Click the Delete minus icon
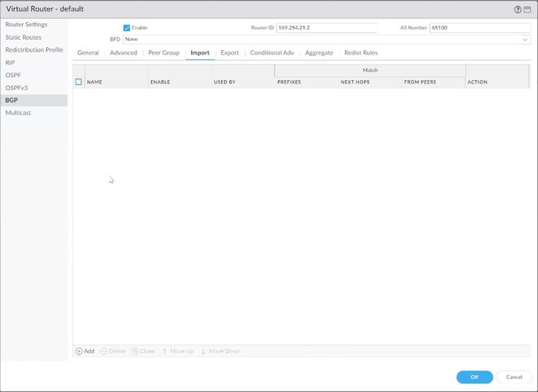The height and width of the screenshot is (392, 538). coord(103,351)
